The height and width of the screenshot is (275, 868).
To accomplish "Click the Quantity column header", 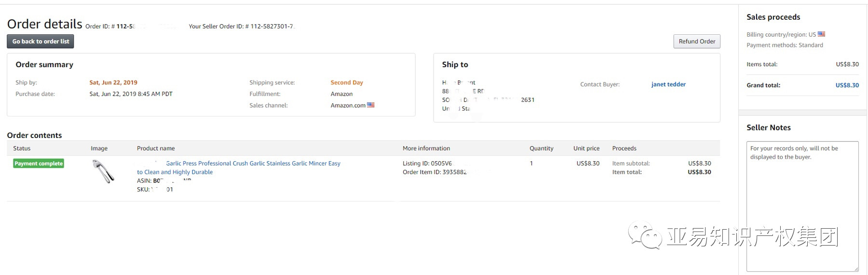I will click(541, 149).
